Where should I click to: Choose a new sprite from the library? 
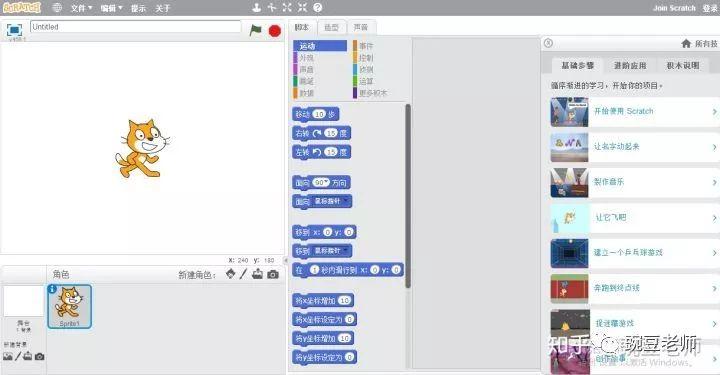point(231,274)
